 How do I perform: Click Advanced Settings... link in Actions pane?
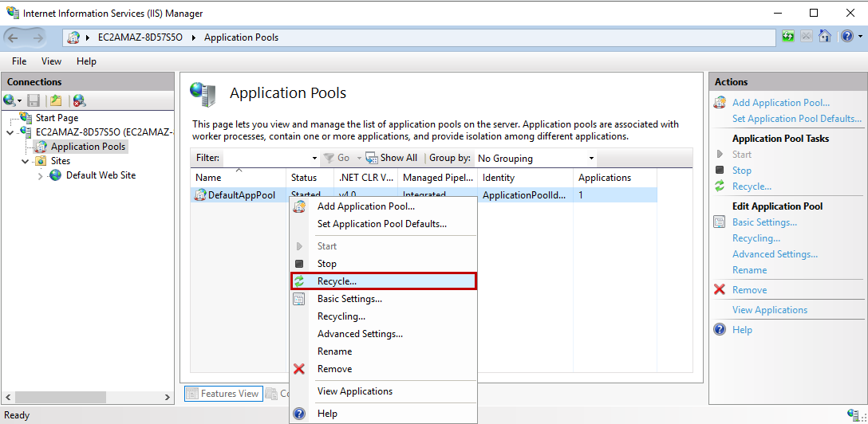click(x=775, y=254)
